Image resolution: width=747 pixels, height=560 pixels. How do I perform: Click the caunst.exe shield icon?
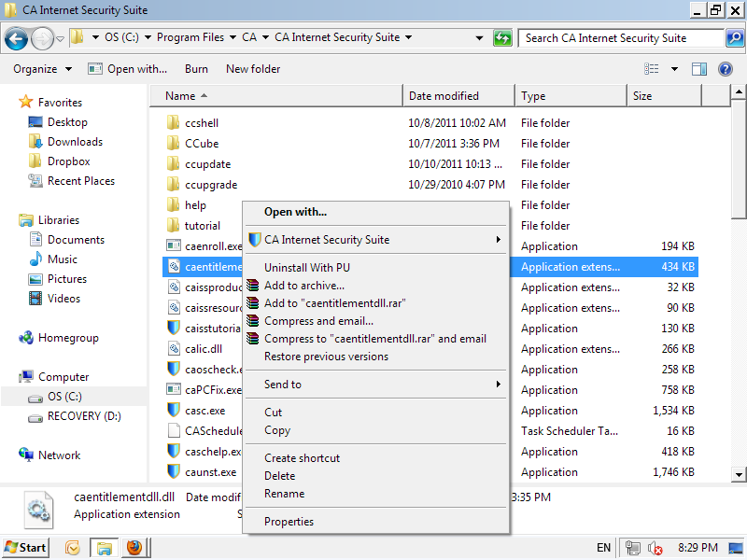pyautogui.click(x=173, y=471)
